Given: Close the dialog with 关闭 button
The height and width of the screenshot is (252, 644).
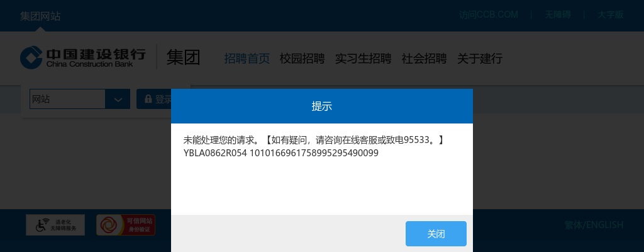Looking at the screenshot, I should (x=436, y=234).
